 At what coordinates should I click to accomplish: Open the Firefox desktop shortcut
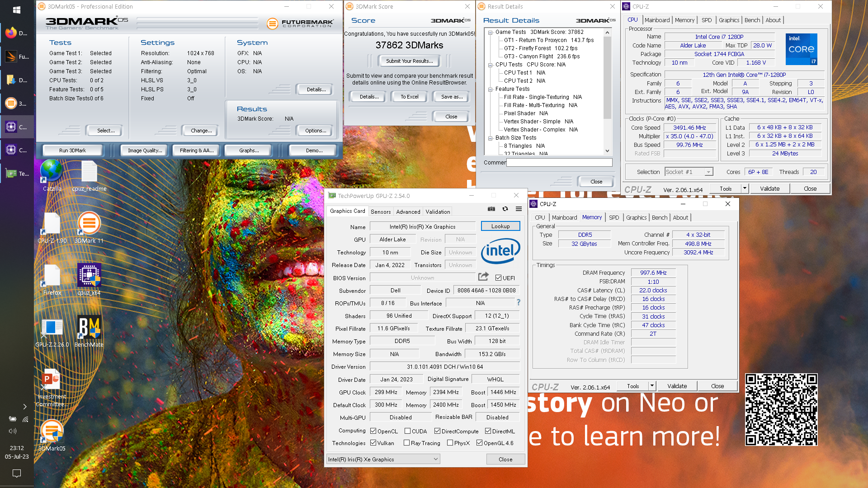click(52, 279)
